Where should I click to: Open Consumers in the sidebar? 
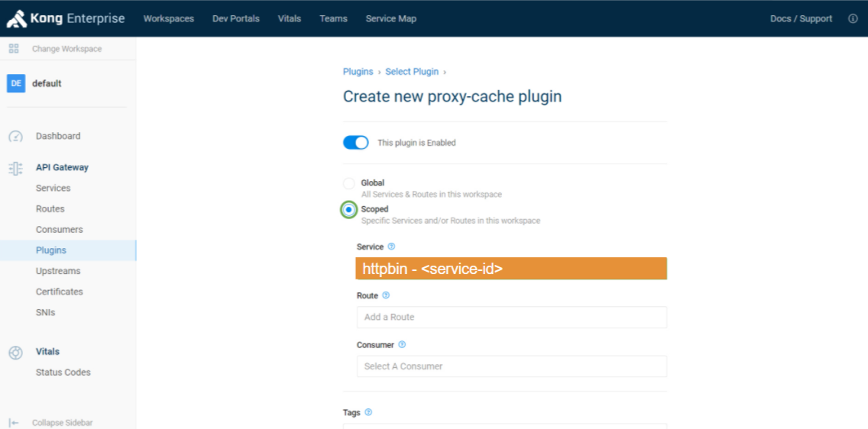60,230
